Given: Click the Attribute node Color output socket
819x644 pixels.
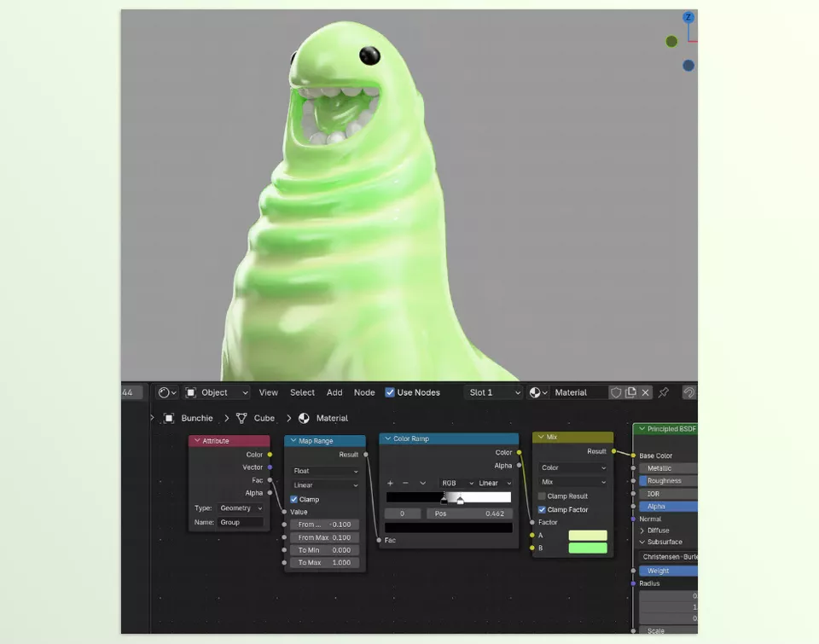Looking at the screenshot, I should pos(270,455).
